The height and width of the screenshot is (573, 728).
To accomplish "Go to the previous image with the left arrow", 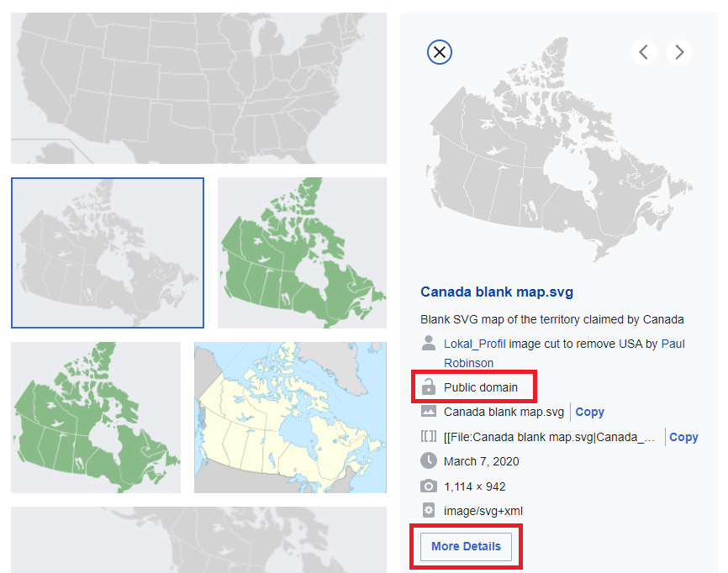I will [x=644, y=51].
